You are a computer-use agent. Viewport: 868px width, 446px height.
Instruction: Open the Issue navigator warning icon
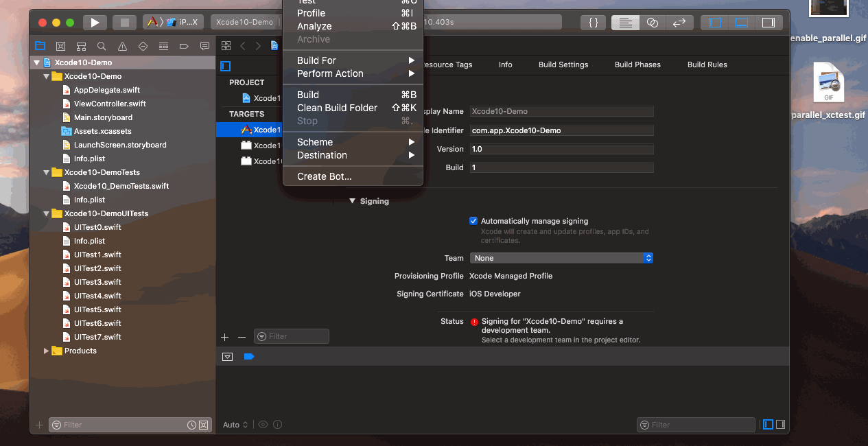point(122,46)
